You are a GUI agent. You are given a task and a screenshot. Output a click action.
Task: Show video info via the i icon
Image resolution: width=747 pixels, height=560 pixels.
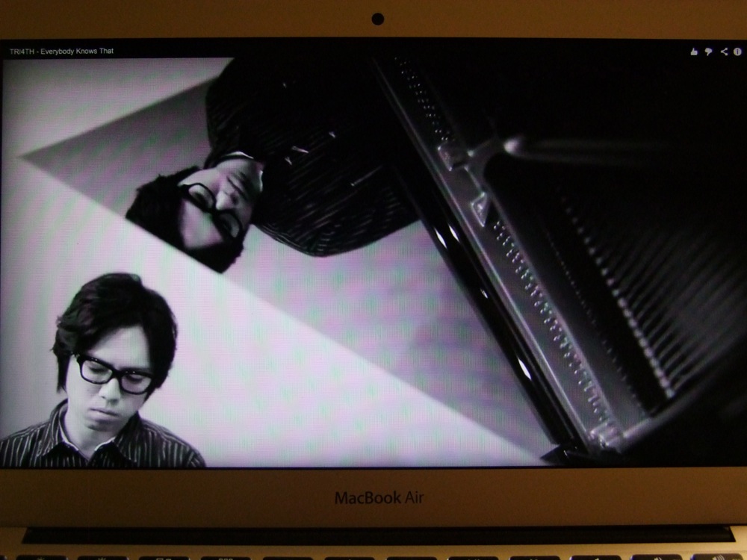click(737, 52)
